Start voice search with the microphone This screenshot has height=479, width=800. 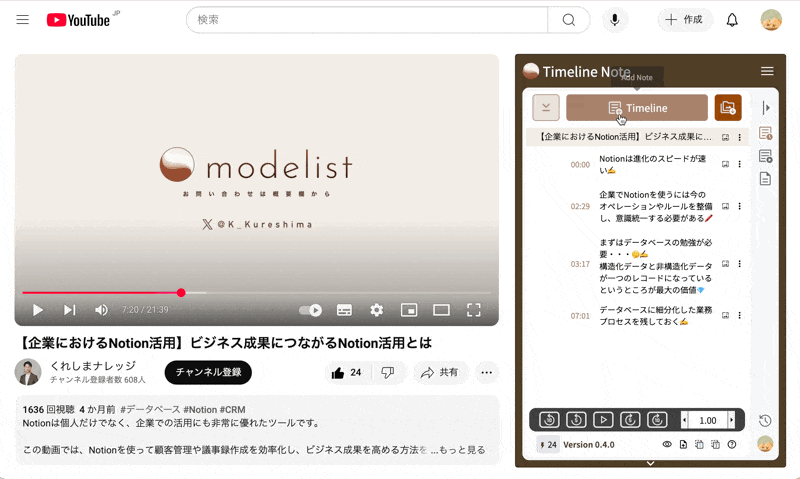(x=615, y=20)
